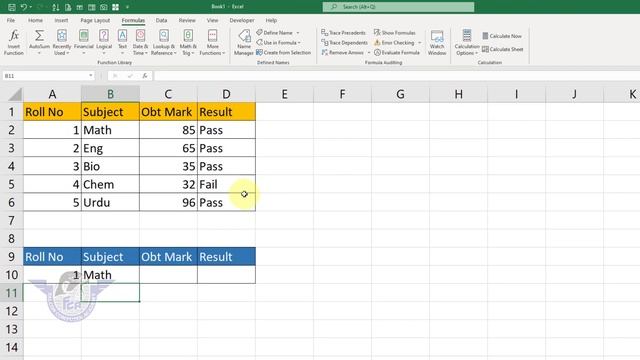Select row 7 header
Screen dimensions: 640x360
coord(11,220)
